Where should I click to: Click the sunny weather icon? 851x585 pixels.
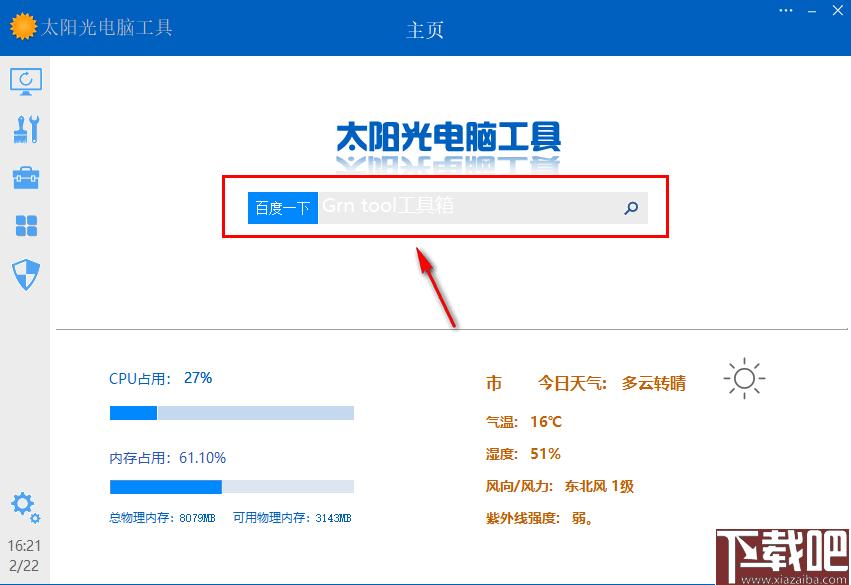coord(744,378)
